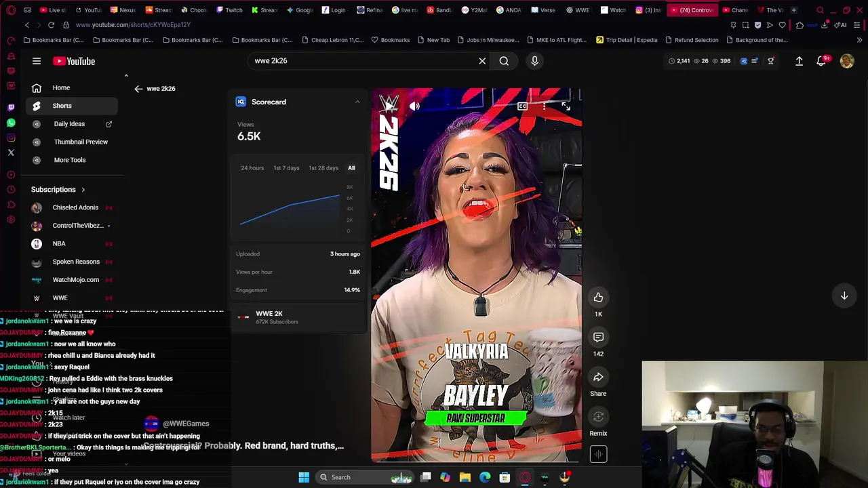Image resolution: width=868 pixels, height=488 pixels.
Task: Go back with the browser back arrow
Action: pos(27,25)
